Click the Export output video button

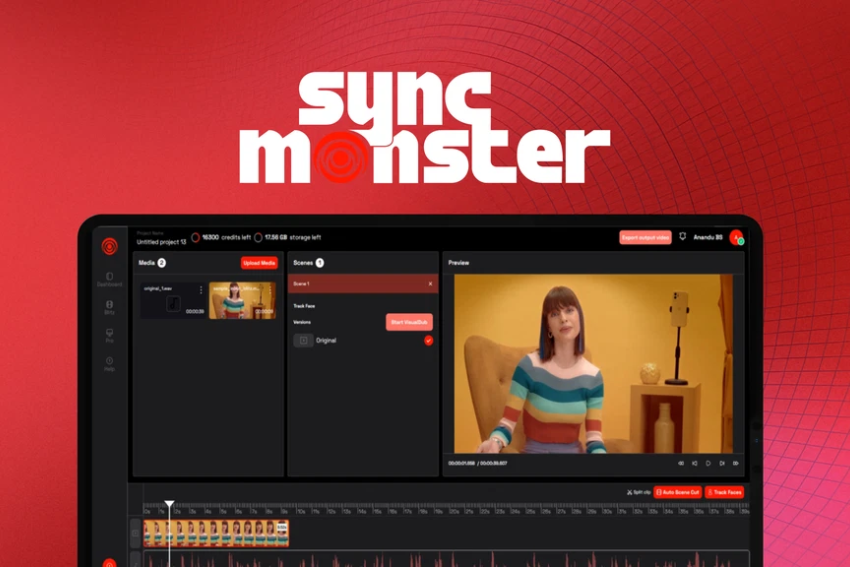click(646, 237)
